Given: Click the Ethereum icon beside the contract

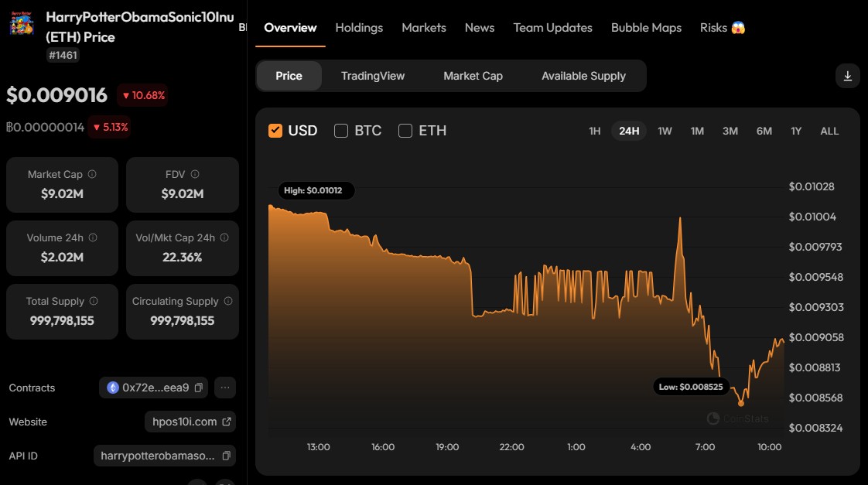Looking at the screenshot, I should (x=113, y=388).
